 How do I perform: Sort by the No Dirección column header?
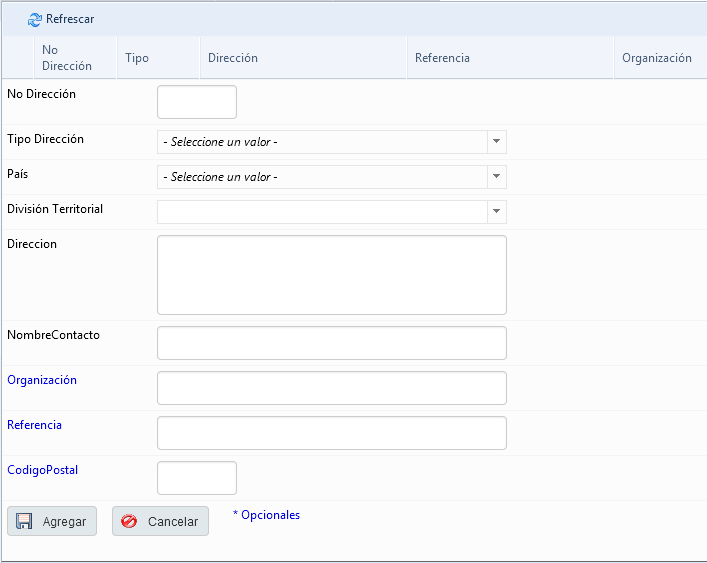67,58
